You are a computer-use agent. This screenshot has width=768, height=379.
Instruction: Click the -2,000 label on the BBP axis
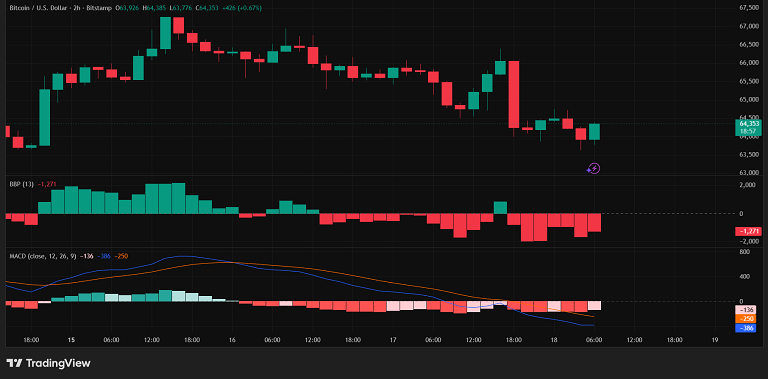coord(748,241)
